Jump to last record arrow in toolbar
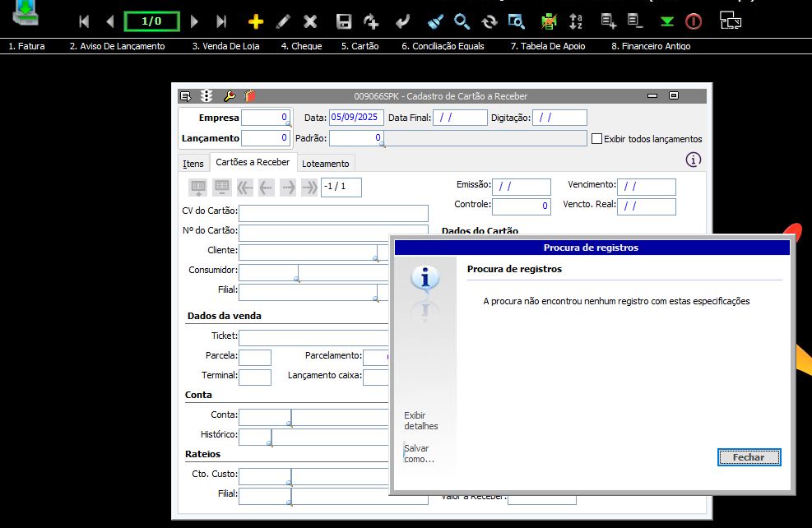Viewport: 812px width, 528px height. coord(221,21)
